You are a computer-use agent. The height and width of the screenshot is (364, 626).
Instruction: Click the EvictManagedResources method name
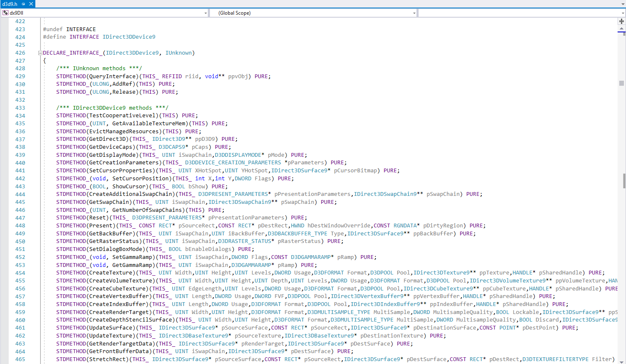click(x=124, y=132)
